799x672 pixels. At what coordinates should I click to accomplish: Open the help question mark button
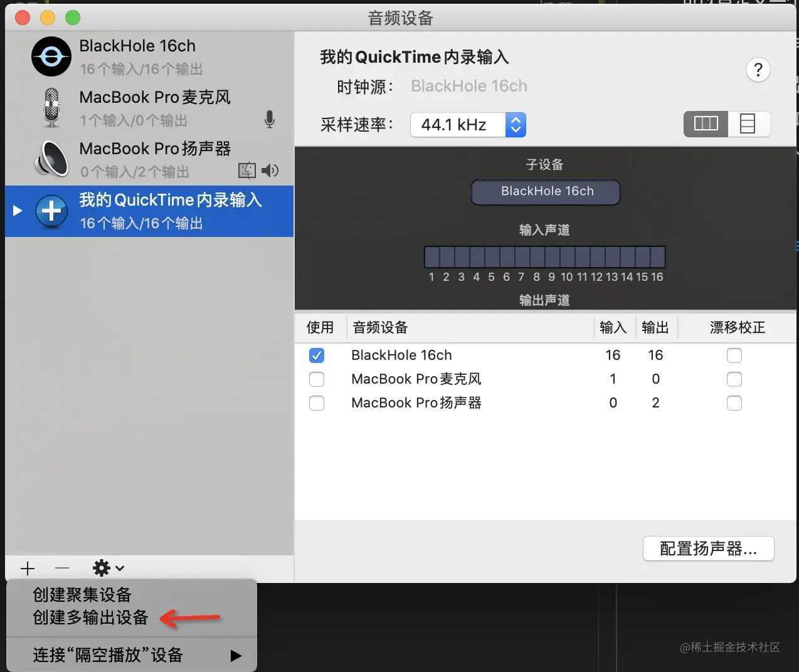(758, 70)
